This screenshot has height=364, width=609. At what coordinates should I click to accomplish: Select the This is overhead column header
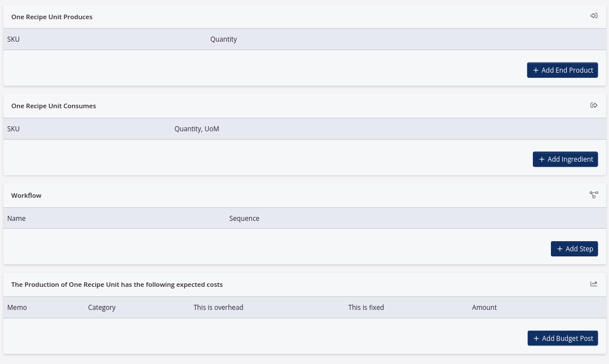tap(218, 308)
